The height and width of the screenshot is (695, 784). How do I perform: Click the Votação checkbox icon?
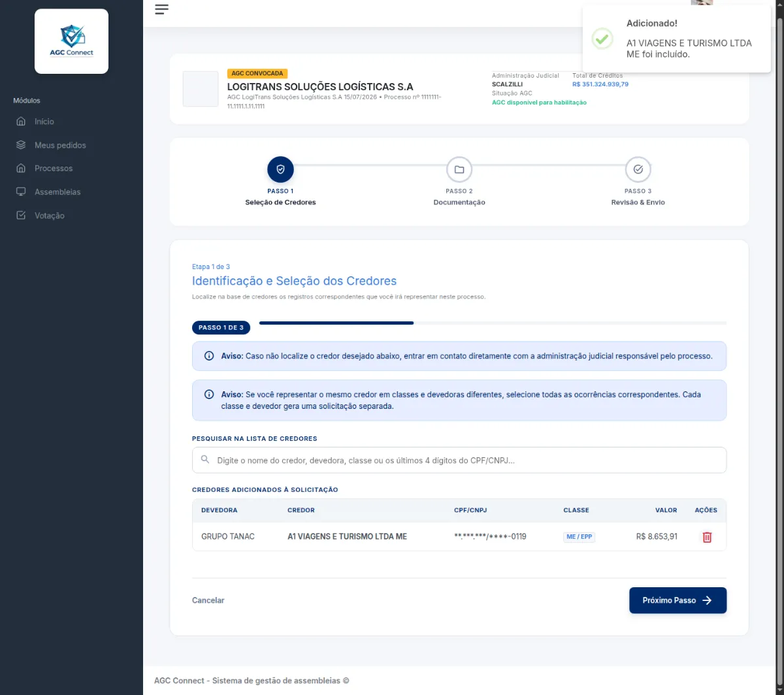coord(21,216)
